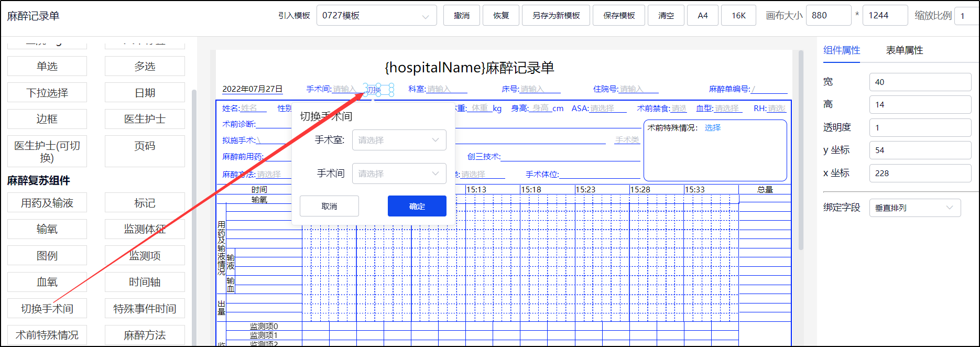Click the 15:18 time column header
Viewport: 980px width, 347px height.
pos(532,190)
